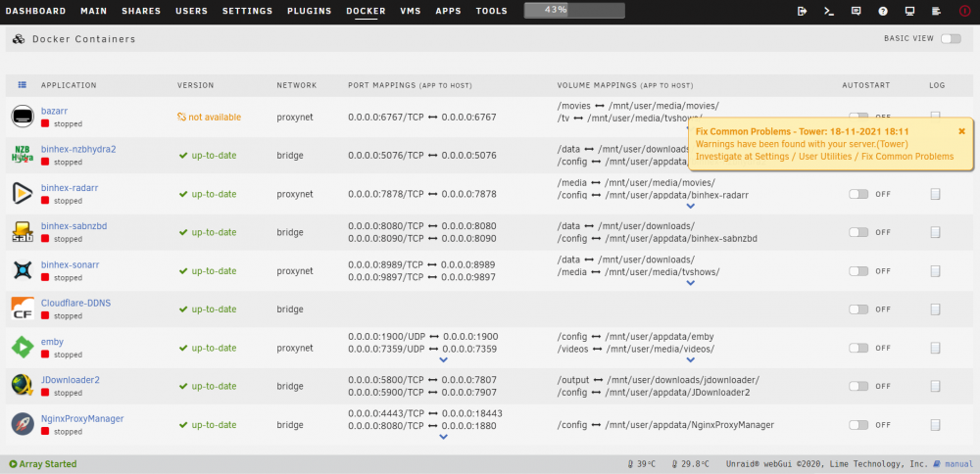This screenshot has height=474, width=980.
Task: Expand volume mappings for binhex-sonarr
Action: tap(690, 283)
